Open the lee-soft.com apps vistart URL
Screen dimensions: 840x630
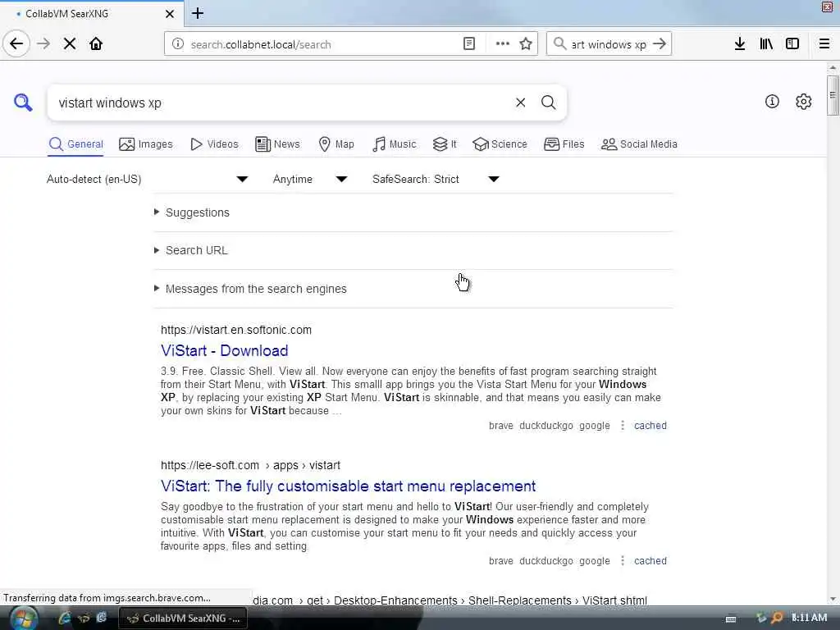pyautogui.click(x=250, y=465)
